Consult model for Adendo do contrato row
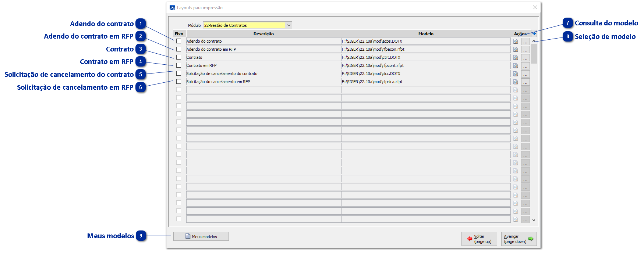Viewport: 644px width, 254px height. [516, 42]
